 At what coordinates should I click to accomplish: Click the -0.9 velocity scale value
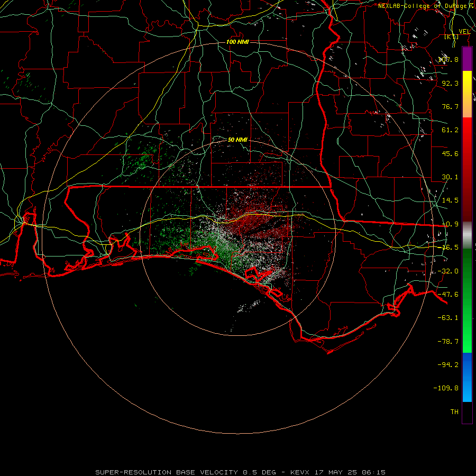click(450, 224)
